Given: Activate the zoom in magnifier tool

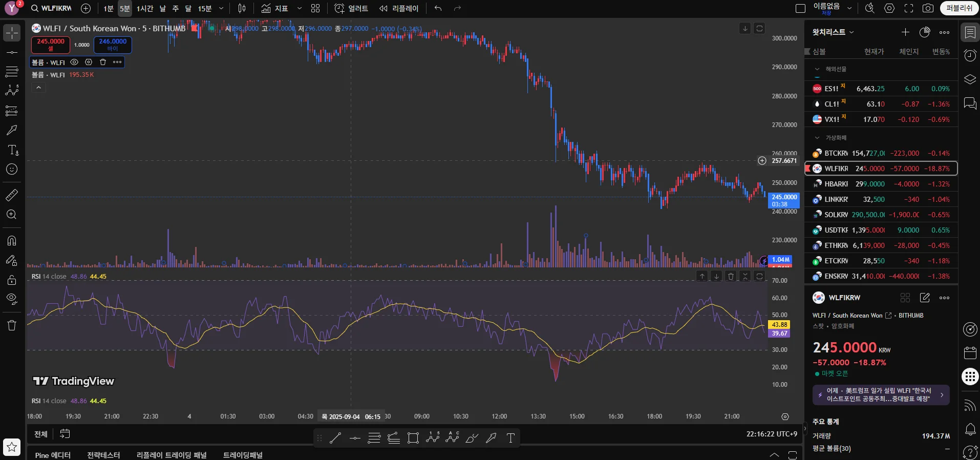Looking at the screenshot, I should tap(12, 215).
